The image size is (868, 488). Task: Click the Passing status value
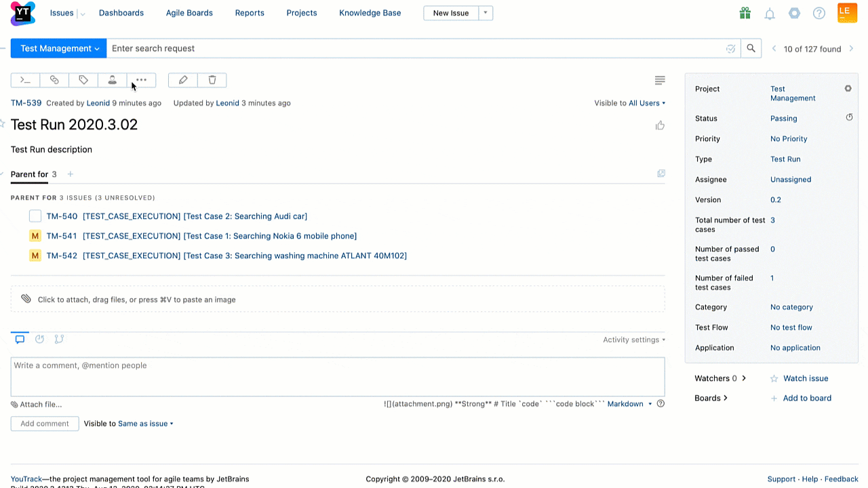pyautogui.click(x=784, y=118)
